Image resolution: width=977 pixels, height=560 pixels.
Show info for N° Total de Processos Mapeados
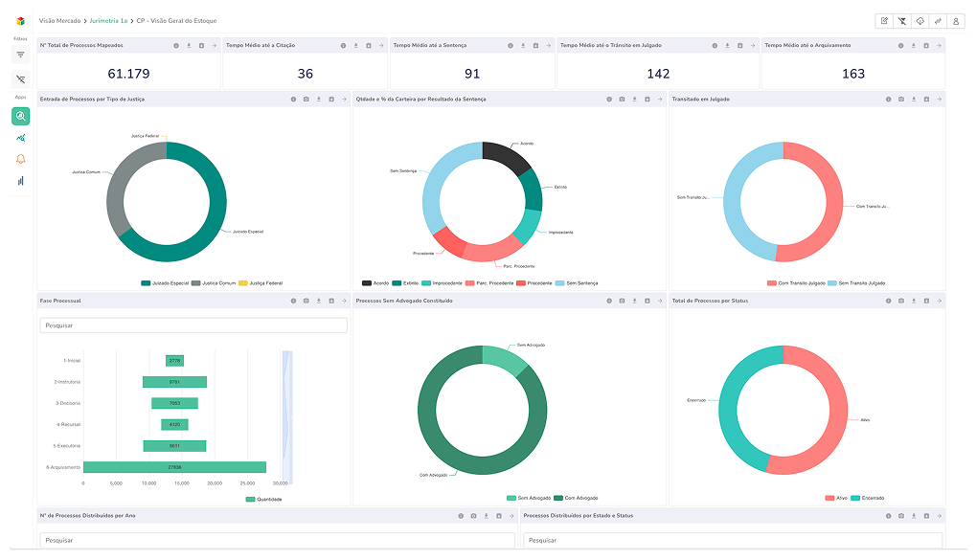click(x=176, y=46)
